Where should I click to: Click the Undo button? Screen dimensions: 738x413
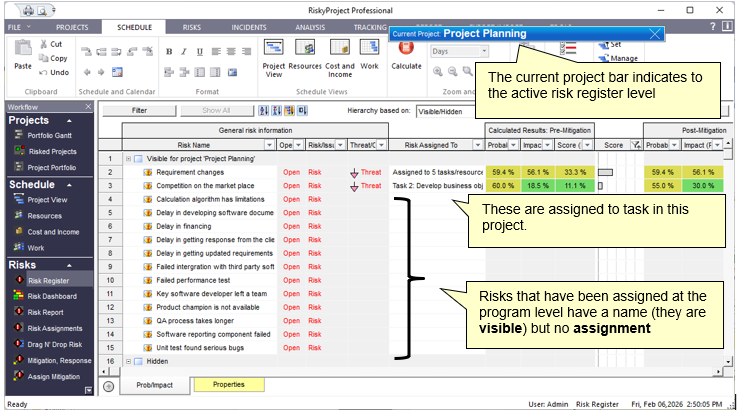[53, 72]
